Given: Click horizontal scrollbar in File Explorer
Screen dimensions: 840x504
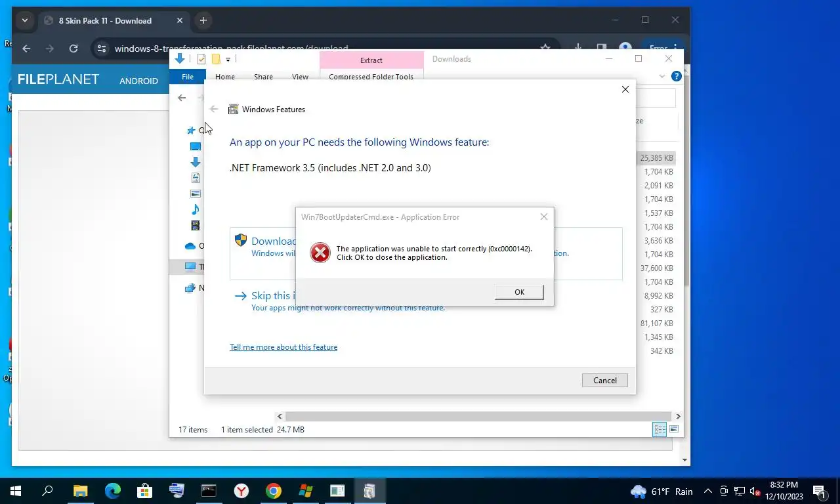Looking at the screenshot, I should [478, 416].
